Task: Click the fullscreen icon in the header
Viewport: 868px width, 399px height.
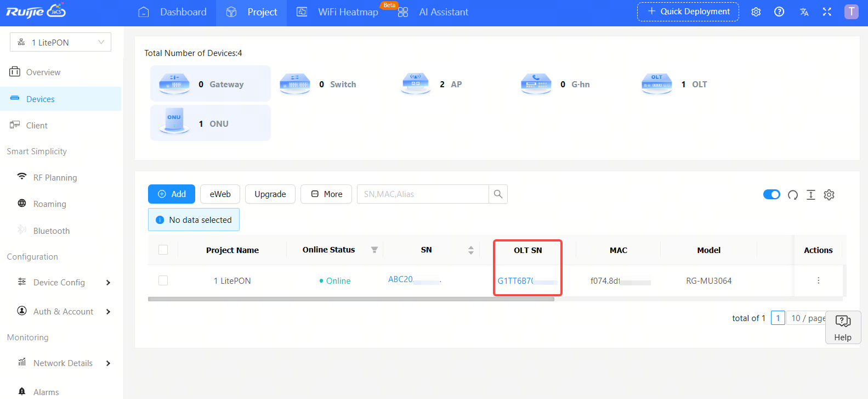Action: point(827,12)
